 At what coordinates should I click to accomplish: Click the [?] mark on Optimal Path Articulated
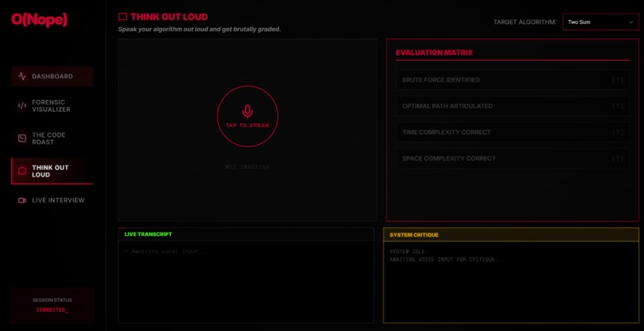click(x=618, y=106)
